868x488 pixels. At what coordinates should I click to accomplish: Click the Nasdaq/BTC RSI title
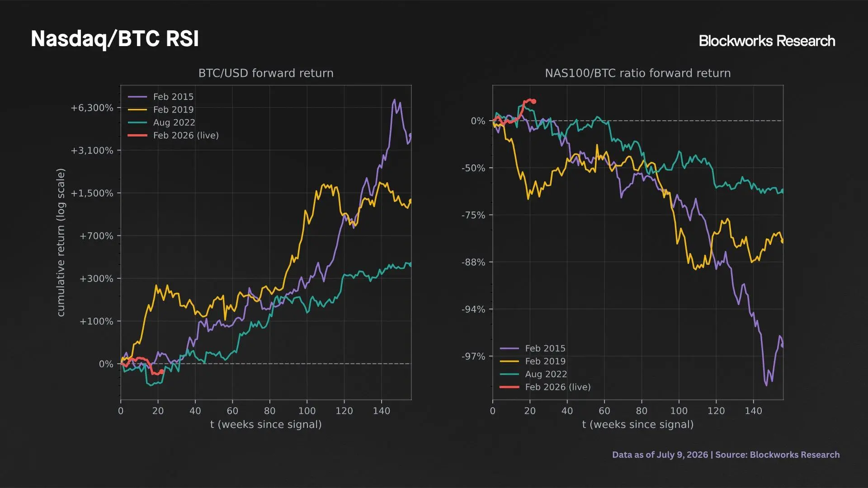coord(115,39)
